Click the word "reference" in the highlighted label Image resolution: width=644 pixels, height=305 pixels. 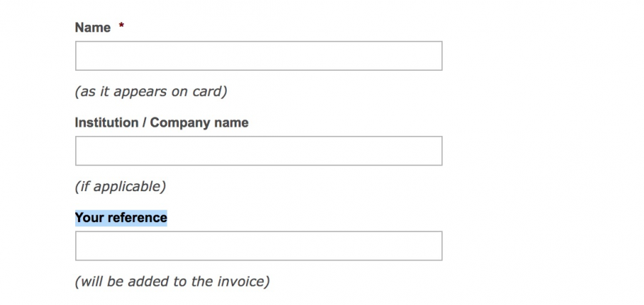pyautogui.click(x=137, y=218)
